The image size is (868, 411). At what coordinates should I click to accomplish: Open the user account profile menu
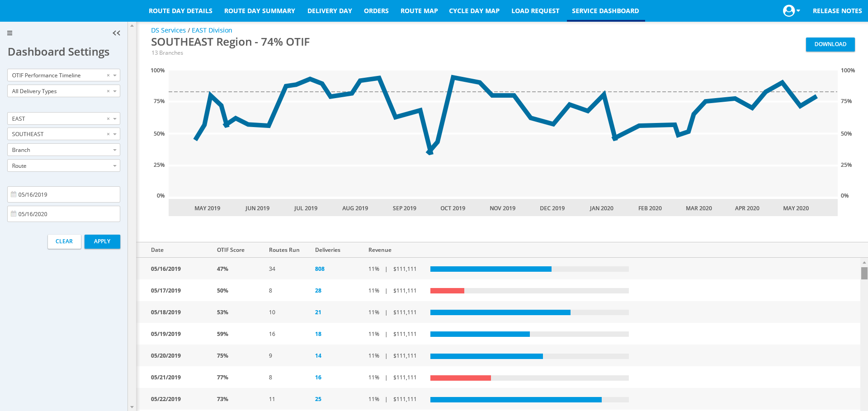[x=790, y=10]
